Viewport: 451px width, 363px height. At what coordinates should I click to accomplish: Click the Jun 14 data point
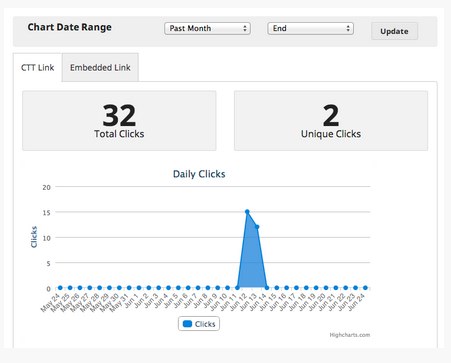(x=267, y=288)
